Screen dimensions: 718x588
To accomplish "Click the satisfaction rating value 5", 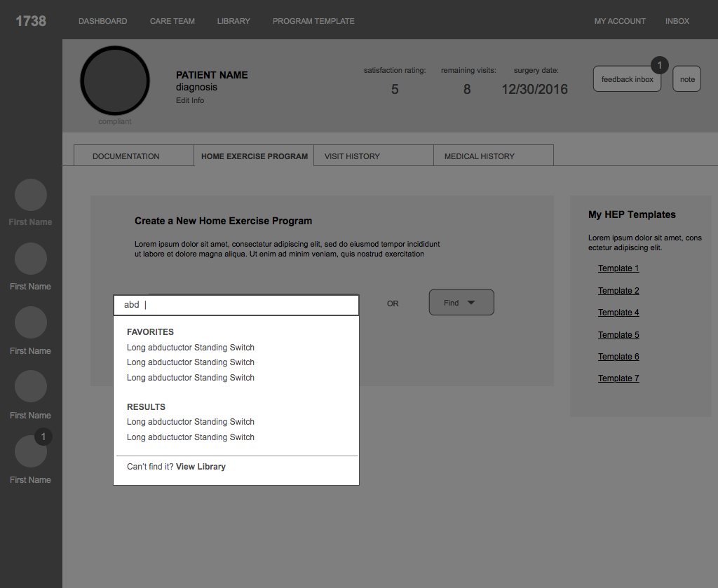I will pyautogui.click(x=395, y=89).
